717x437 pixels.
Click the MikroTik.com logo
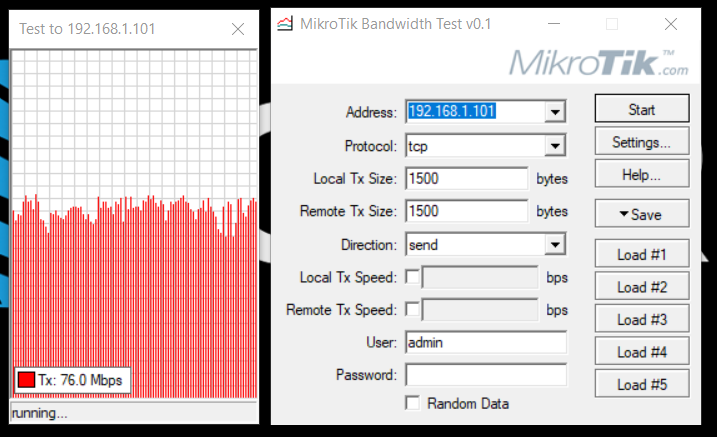599,63
